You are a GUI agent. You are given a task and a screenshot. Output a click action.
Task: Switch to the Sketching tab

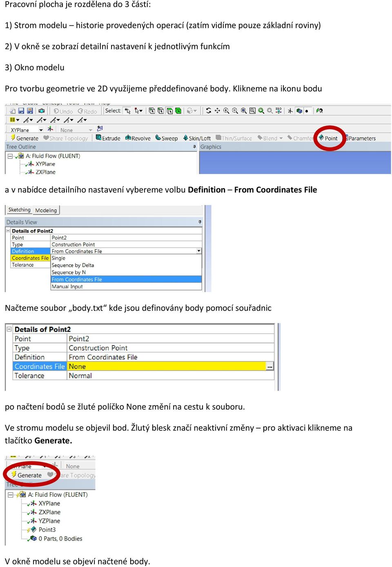[x=19, y=210]
